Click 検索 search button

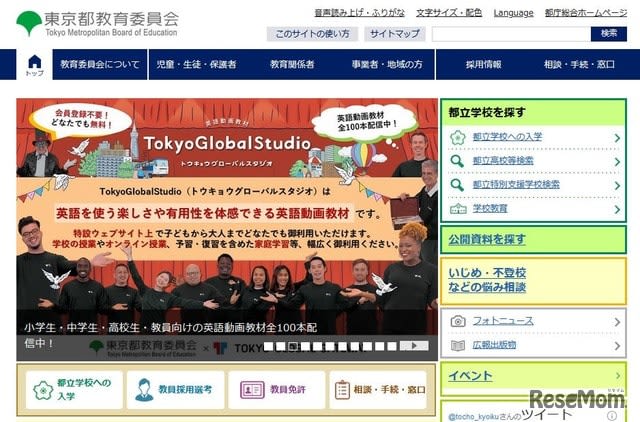pos(609,34)
